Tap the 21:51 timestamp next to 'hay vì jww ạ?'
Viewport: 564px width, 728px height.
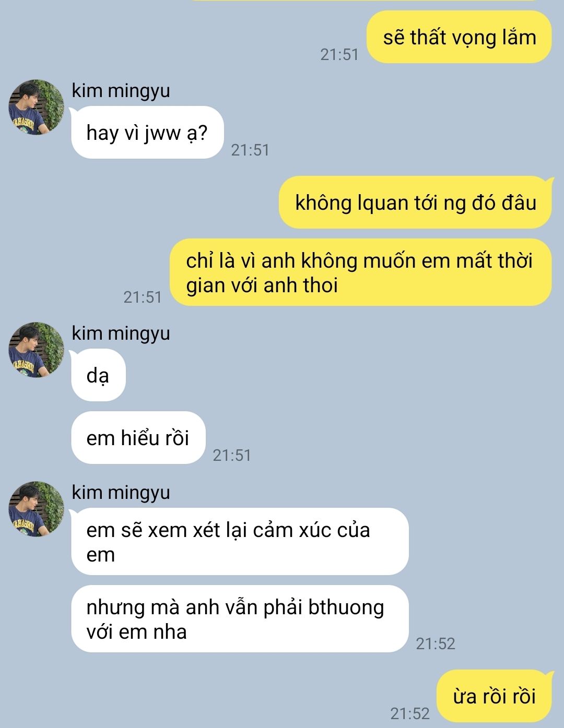point(250,150)
